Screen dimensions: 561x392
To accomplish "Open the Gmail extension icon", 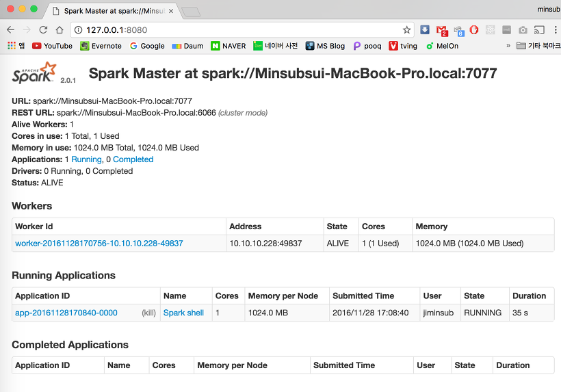I will click(x=442, y=30).
